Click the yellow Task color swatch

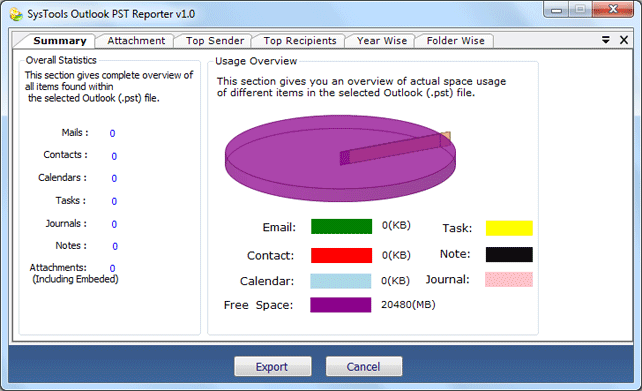point(509,228)
